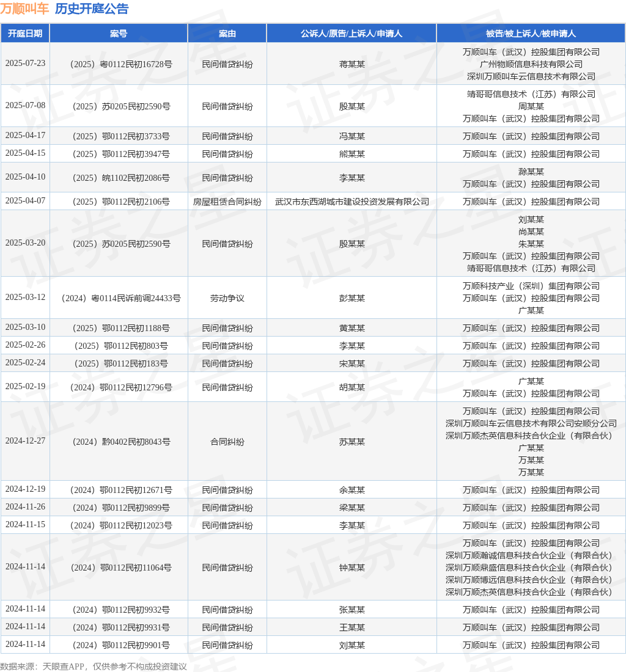
Task: Click the date 2025-04-17
Action: 25,136
